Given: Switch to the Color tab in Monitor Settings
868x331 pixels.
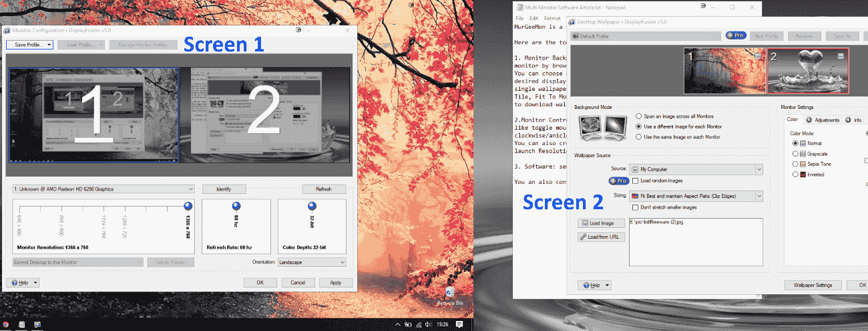Looking at the screenshot, I should pos(793,120).
